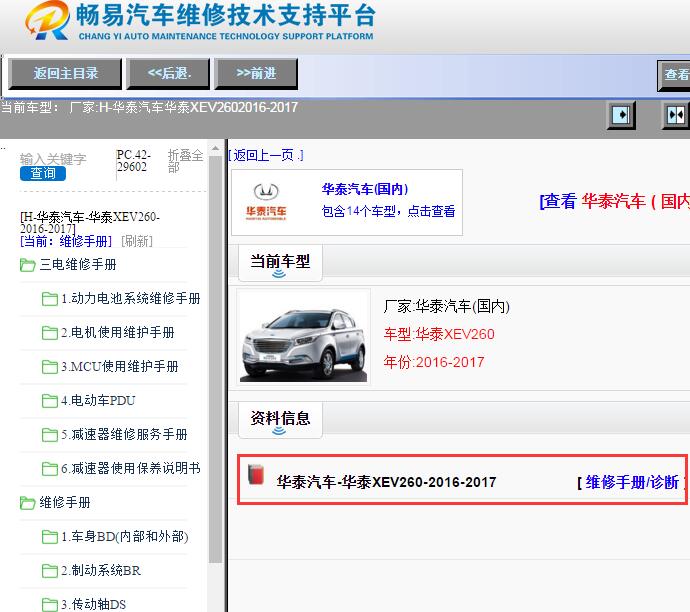Click the split-panel layout icon button
690x612 pixels.
pyautogui.click(x=676, y=115)
